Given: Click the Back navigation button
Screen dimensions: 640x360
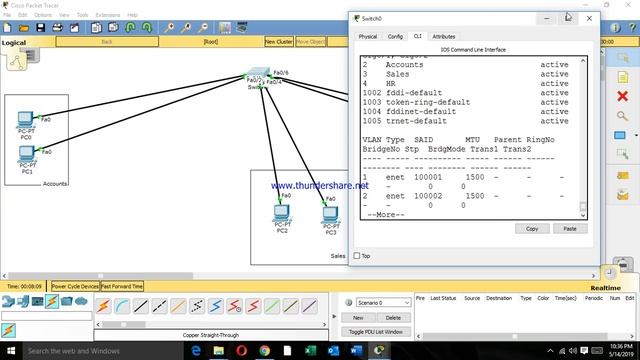Looking at the screenshot, I should tap(107, 42).
